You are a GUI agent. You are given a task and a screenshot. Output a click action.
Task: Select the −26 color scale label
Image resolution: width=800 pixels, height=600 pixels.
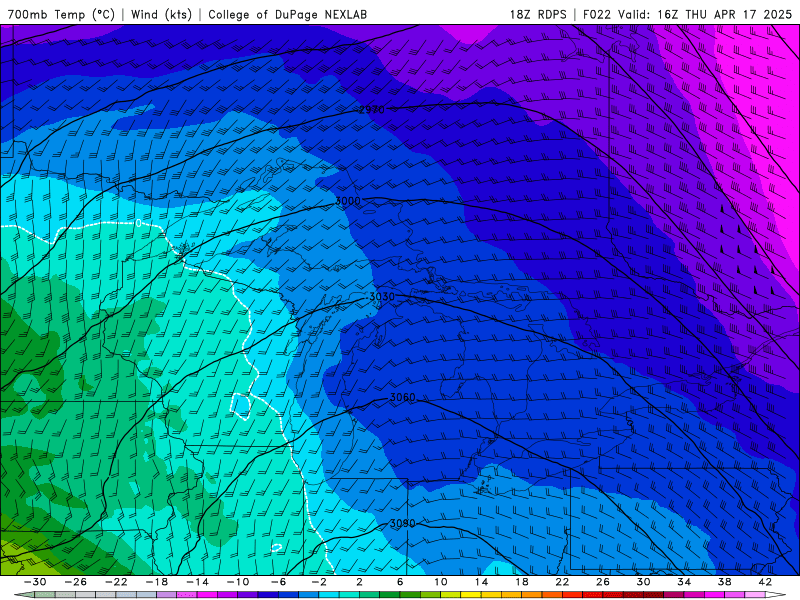point(76,582)
